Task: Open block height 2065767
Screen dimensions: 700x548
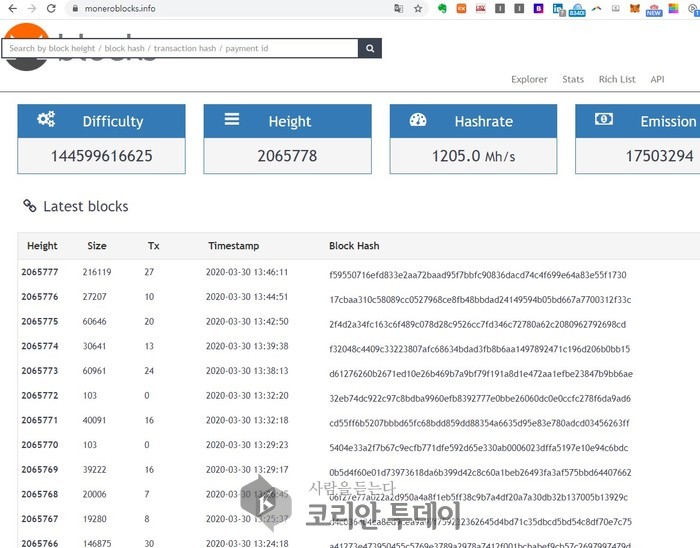Action: tap(40, 519)
